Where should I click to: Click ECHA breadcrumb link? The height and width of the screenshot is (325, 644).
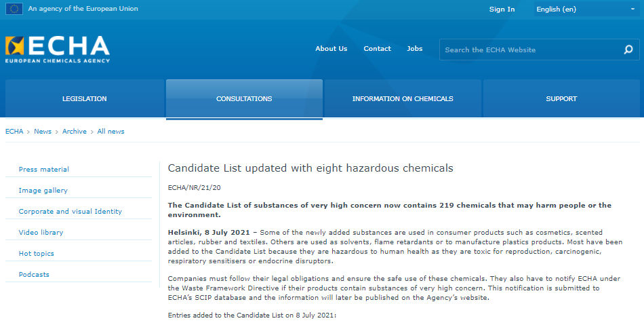click(14, 132)
